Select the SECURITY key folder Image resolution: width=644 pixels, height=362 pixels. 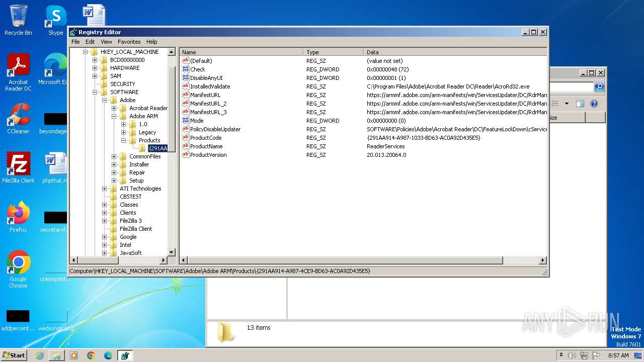tap(122, 84)
